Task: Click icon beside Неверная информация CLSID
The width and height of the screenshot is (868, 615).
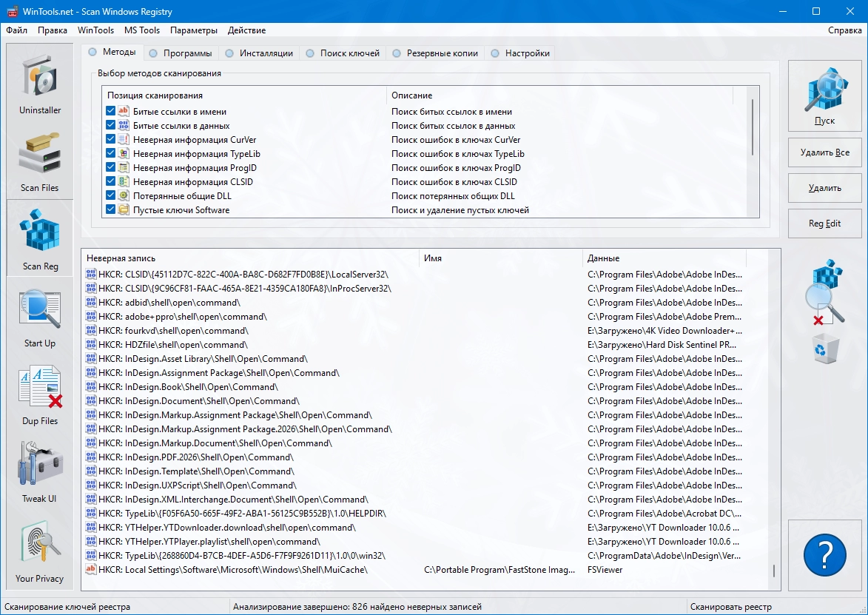Action: coord(124,181)
